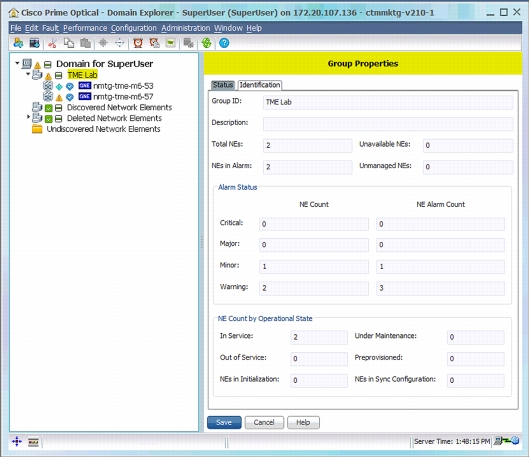Collapse the TME Lab group node

28,74
